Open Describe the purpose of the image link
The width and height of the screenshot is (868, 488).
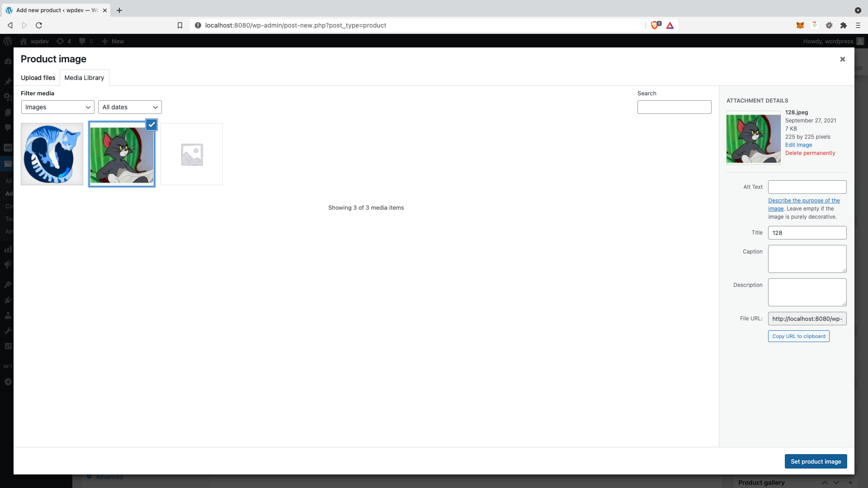click(804, 204)
